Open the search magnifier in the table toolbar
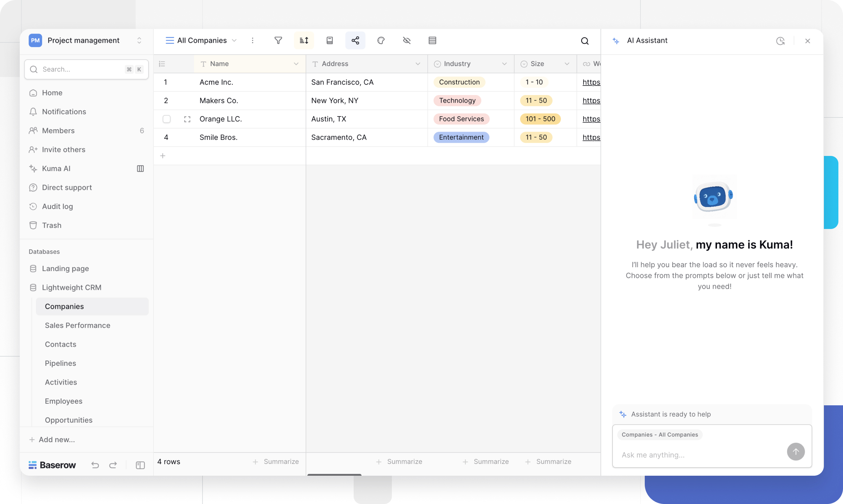 (x=585, y=41)
